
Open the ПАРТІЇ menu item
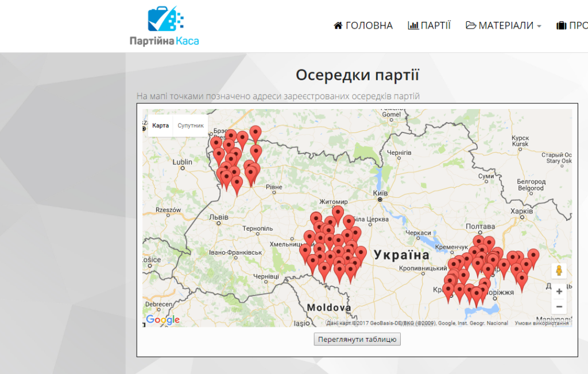pos(429,25)
